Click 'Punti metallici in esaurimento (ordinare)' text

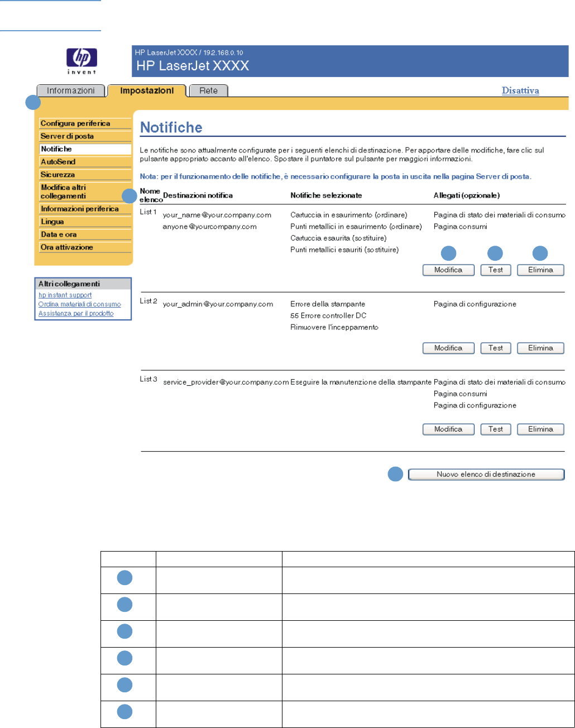pos(356,227)
